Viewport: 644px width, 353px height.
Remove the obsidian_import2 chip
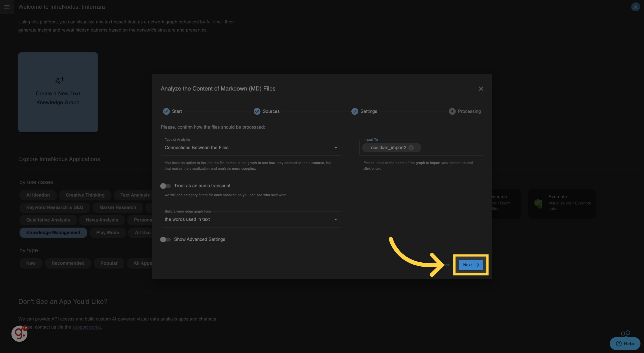tap(411, 148)
